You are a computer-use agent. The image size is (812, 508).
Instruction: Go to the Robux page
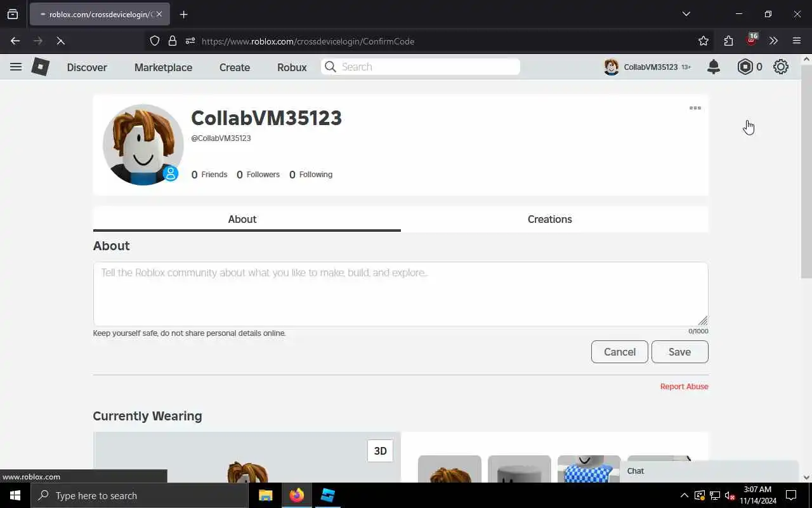click(292, 67)
